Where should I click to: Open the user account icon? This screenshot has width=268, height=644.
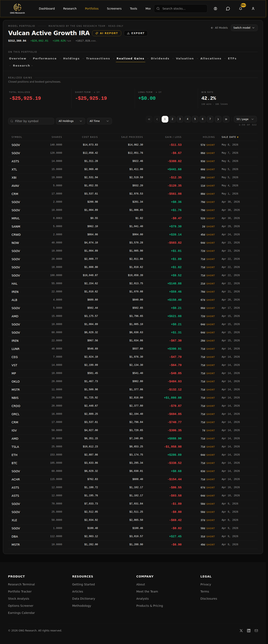point(253,9)
